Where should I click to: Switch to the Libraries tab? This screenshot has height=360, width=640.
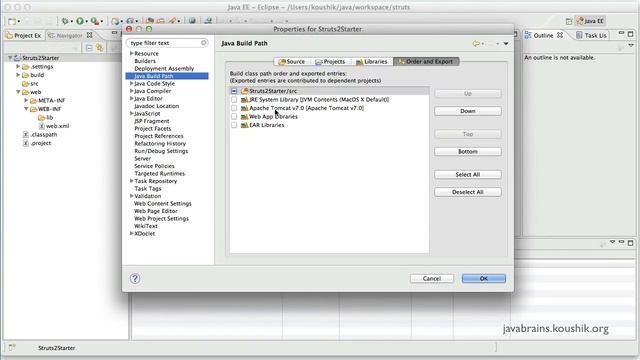click(x=371, y=62)
